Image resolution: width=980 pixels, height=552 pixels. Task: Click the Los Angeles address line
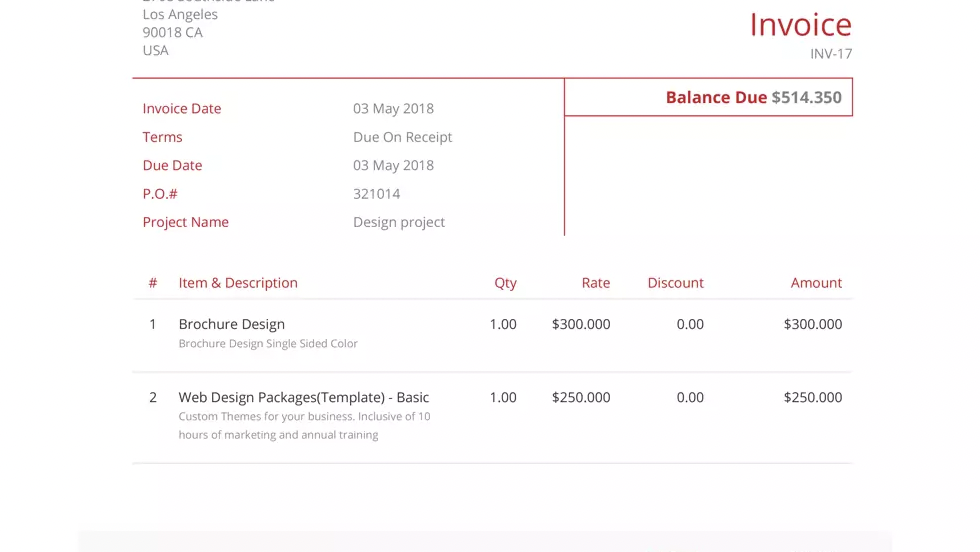[180, 14]
